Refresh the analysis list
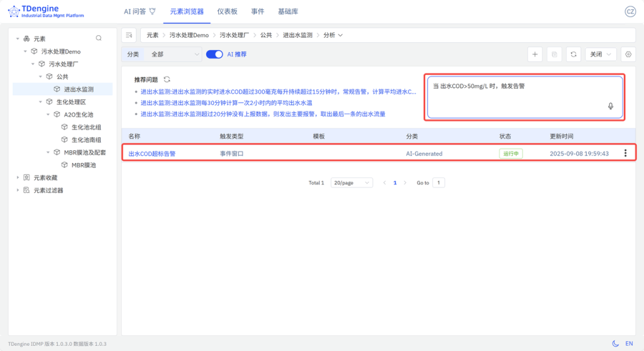The width and height of the screenshot is (644, 351). [574, 54]
